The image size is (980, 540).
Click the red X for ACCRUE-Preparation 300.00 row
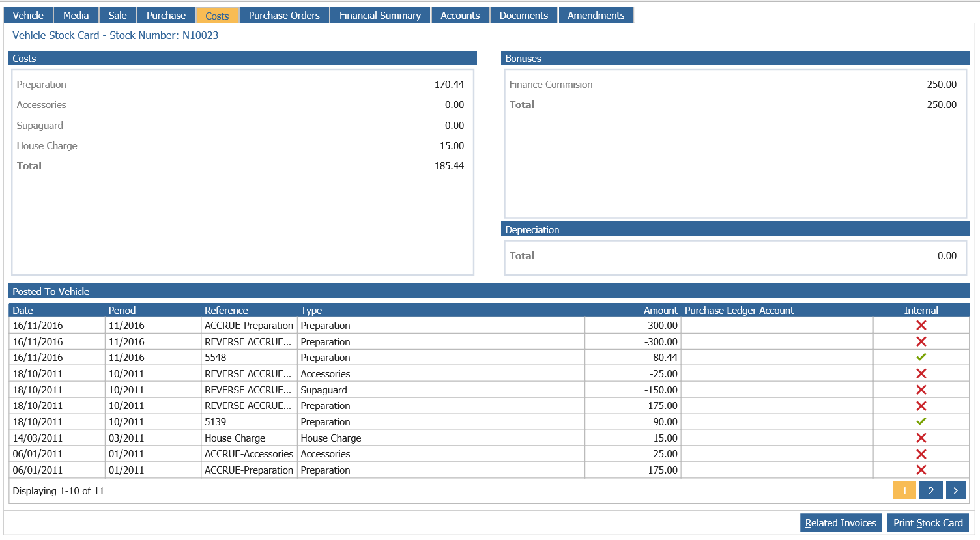[921, 325]
